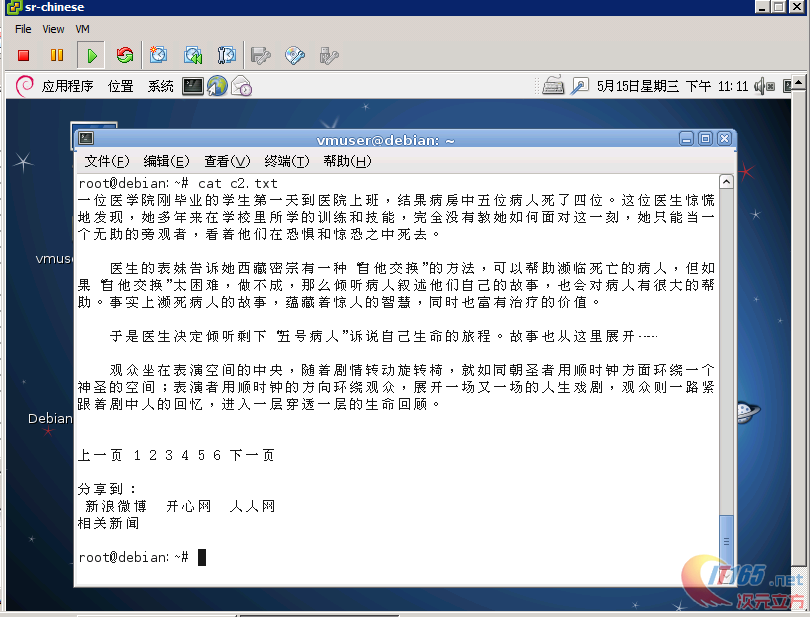Click the text '开心网' in terminal
Image resolution: width=810 pixels, height=617 pixels.
(x=189, y=506)
